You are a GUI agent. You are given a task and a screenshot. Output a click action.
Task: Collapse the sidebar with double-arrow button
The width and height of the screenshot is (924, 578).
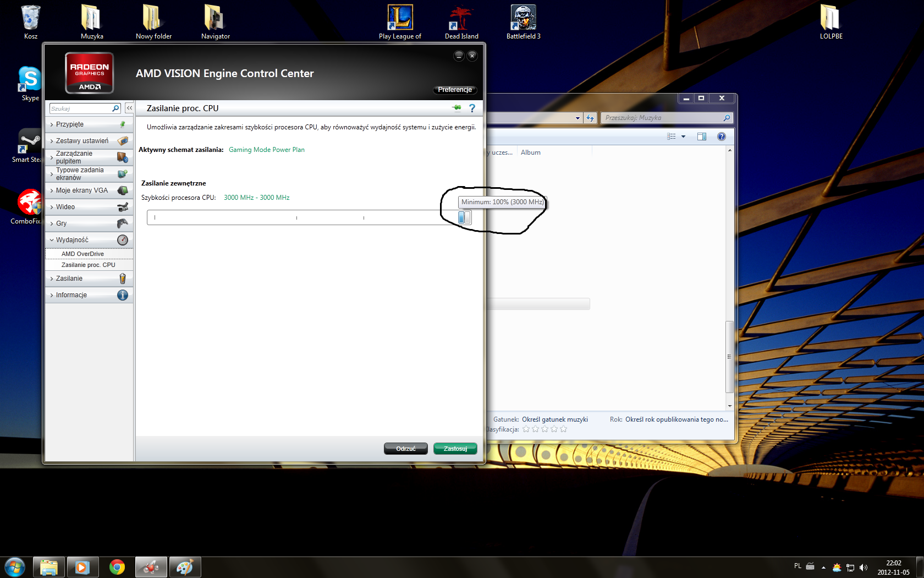(129, 108)
